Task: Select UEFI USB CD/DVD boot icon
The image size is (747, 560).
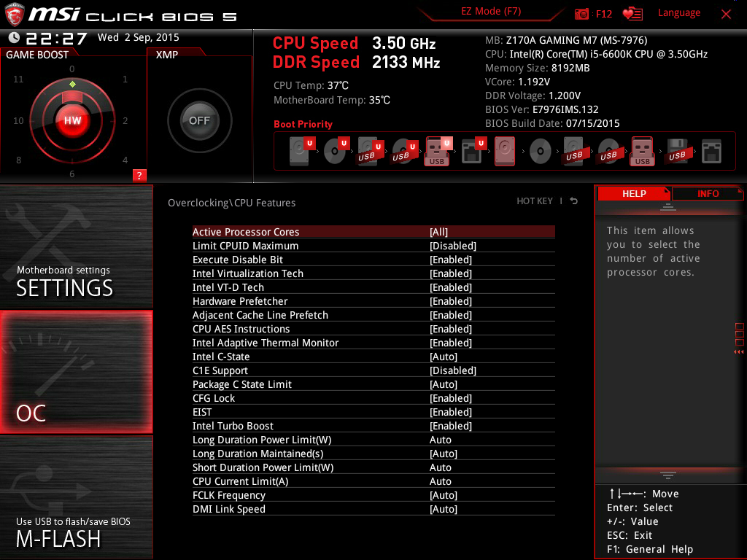Action: click(x=404, y=151)
